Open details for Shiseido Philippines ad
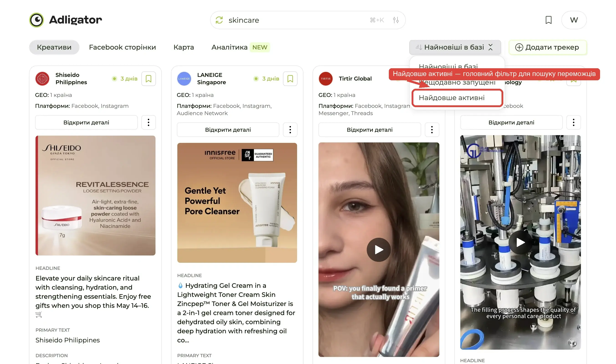This screenshot has height=364, width=616. tap(86, 122)
